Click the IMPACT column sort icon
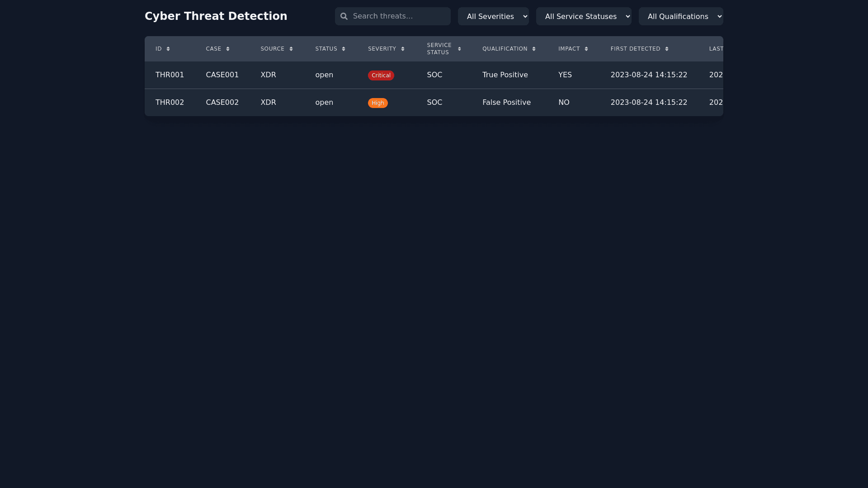 coord(586,49)
